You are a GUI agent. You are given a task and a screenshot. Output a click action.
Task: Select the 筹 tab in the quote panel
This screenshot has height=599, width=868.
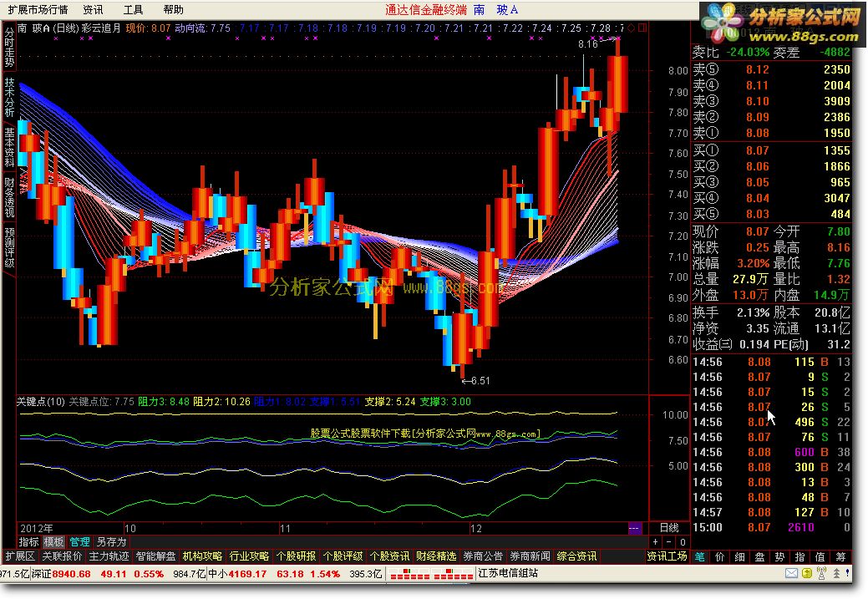pyautogui.click(x=841, y=557)
